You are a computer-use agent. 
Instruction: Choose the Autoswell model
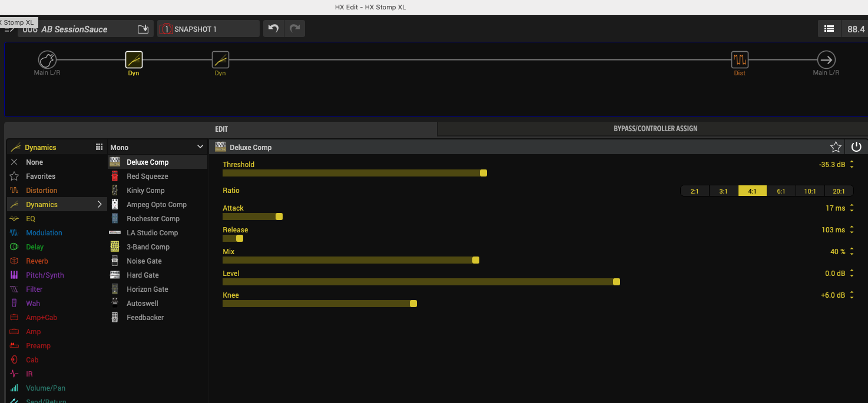coord(158,303)
